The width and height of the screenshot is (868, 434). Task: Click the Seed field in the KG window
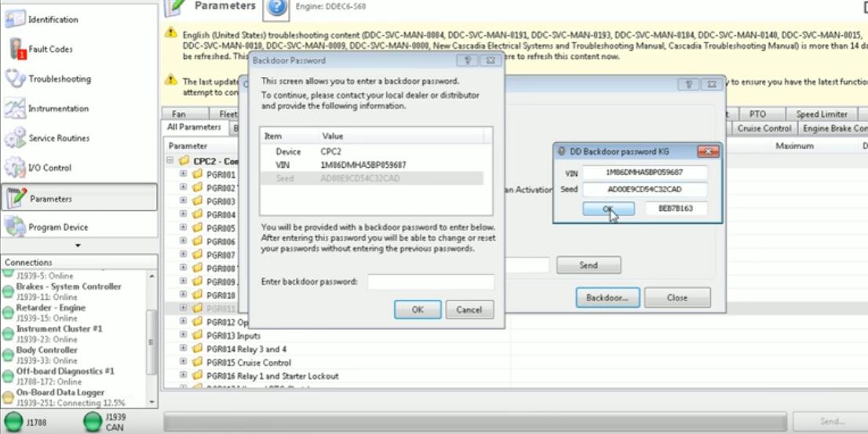point(645,189)
